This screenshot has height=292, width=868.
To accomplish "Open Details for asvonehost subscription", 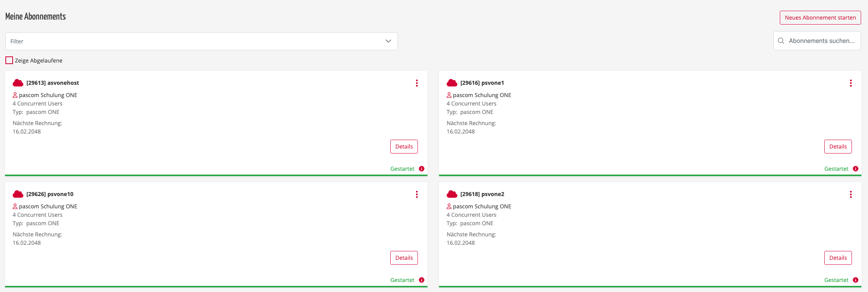I will [404, 147].
